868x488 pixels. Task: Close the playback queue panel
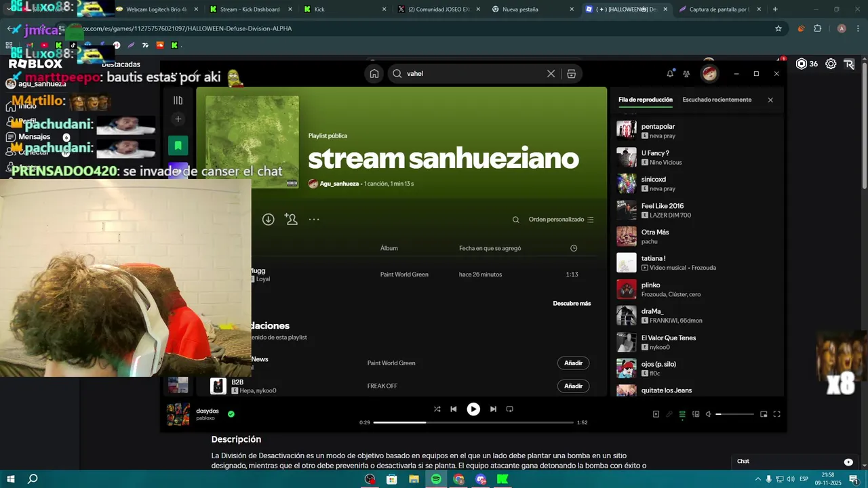[x=770, y=100]
